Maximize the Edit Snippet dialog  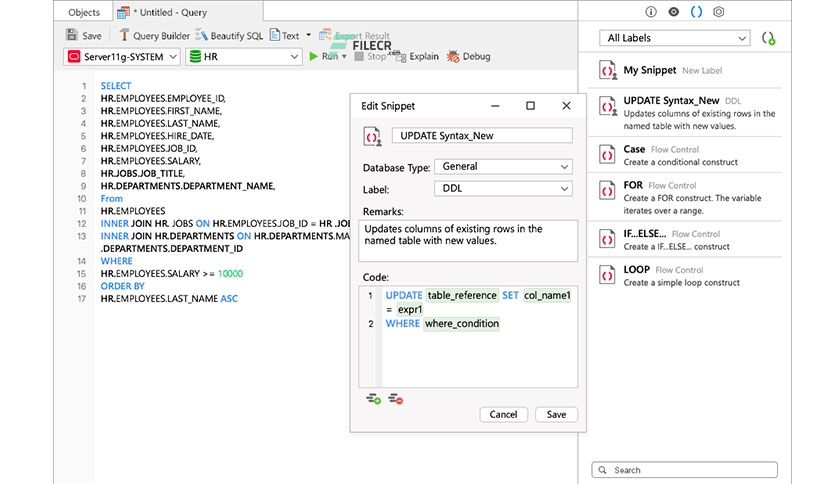click(x=530, y=106)
